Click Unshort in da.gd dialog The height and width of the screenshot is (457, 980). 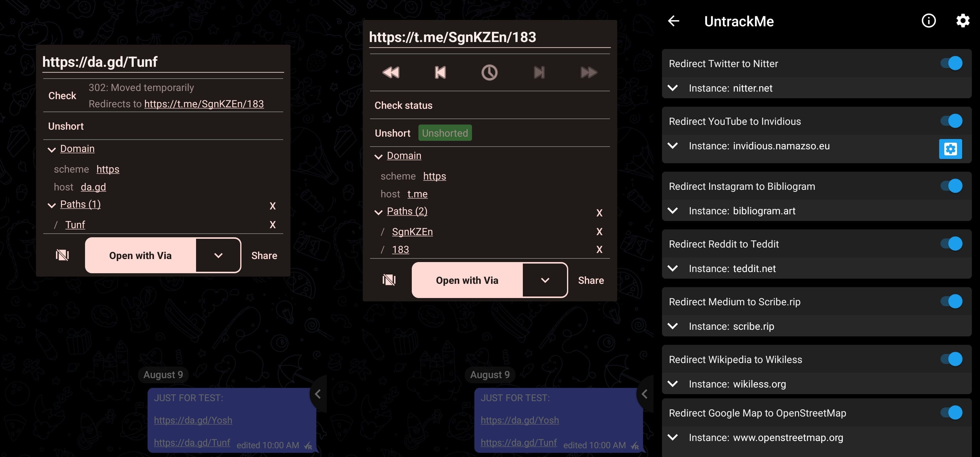pos(66,126)
